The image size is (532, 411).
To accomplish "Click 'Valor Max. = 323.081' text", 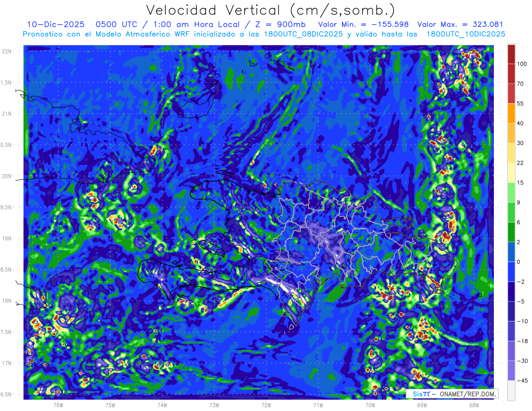I will pos(460,24).
